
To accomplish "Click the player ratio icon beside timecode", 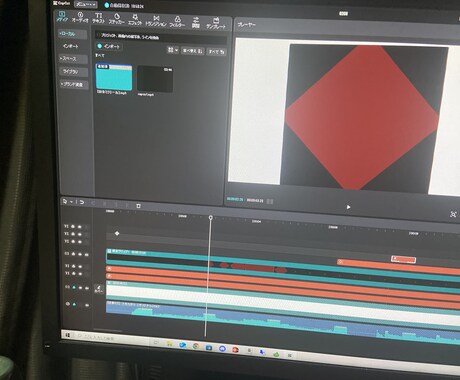I will (270, 201).
